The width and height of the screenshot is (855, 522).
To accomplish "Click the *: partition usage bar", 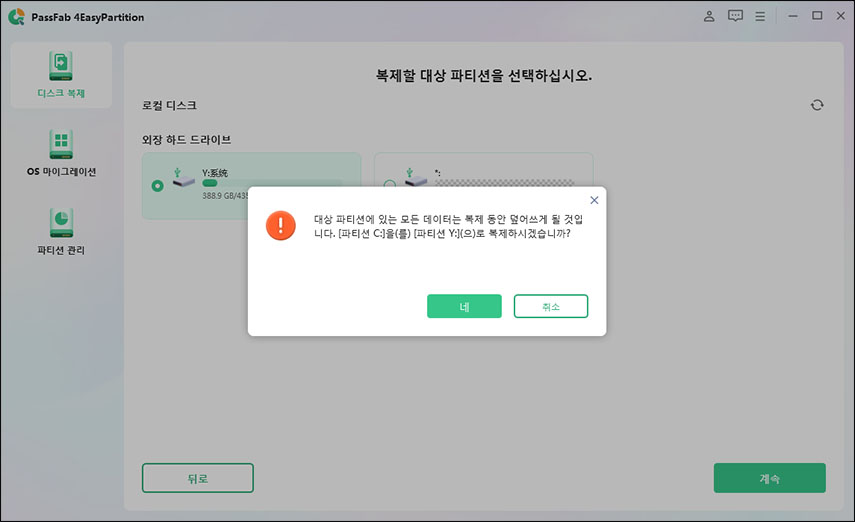I will (x=504, y=183).
